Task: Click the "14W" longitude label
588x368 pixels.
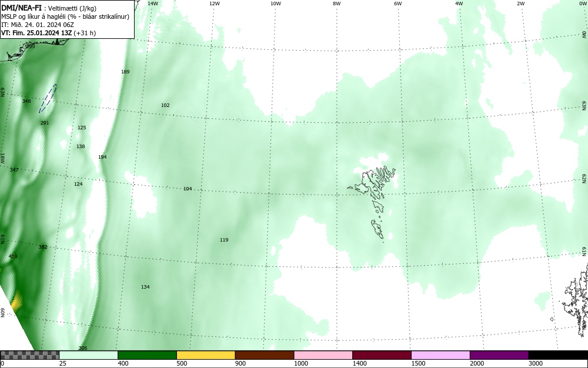Action: (153, 4)
